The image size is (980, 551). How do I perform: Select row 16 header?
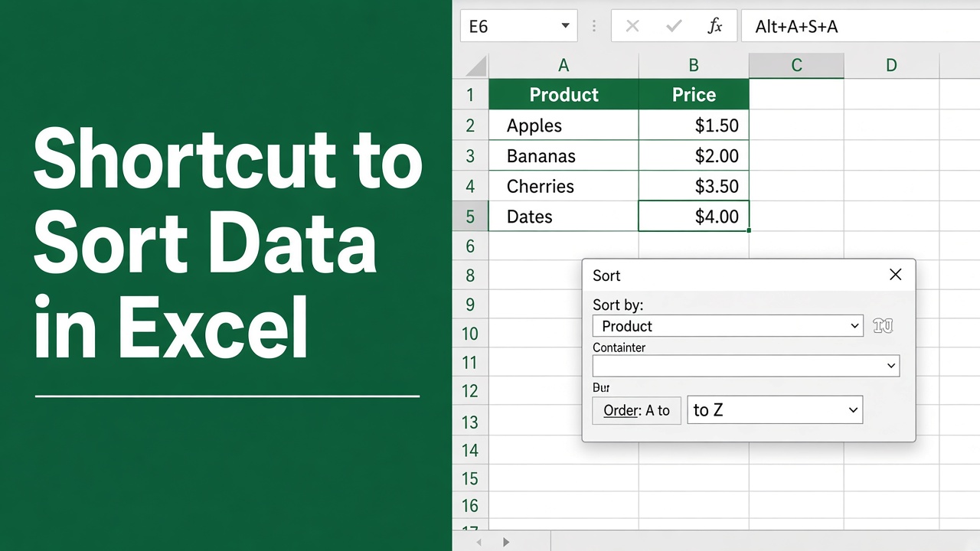tap(470, 506)
